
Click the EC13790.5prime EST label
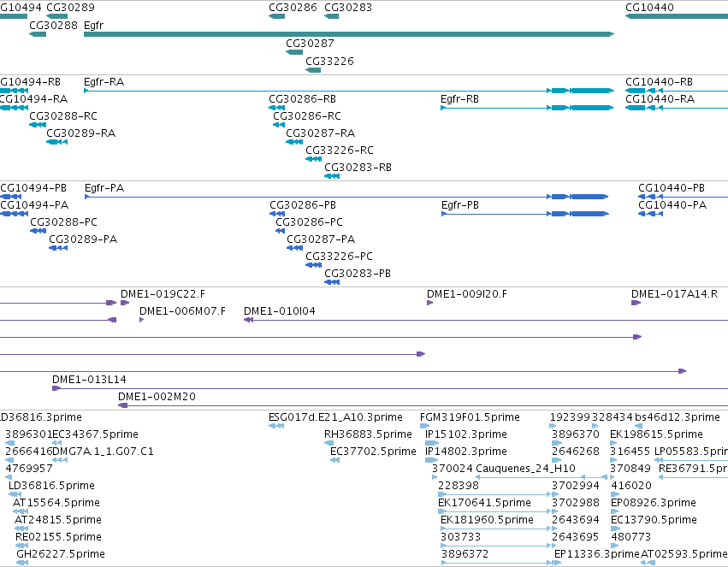coord(654,520)
